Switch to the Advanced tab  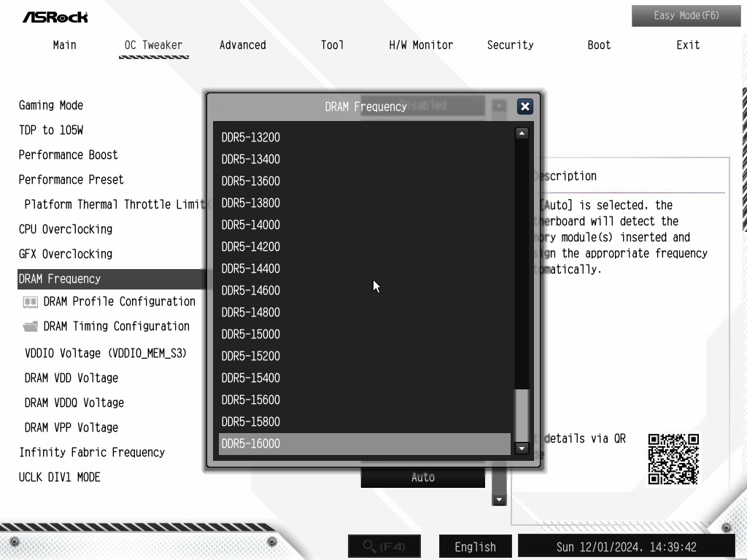[242, 45]
